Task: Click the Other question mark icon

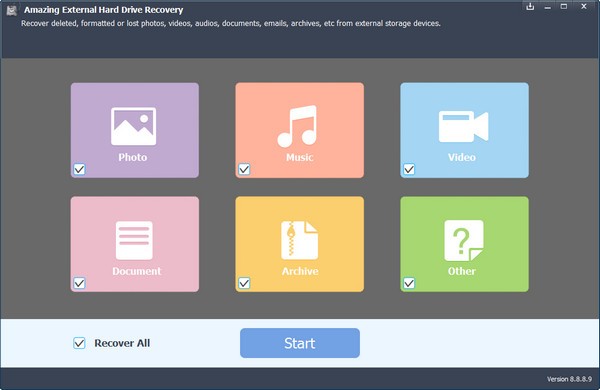Action: (x=464, y=240)
